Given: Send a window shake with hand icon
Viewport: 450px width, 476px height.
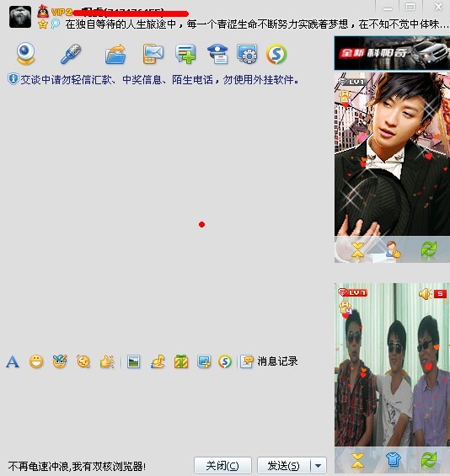Looking at the screenshot, I should 107,361.
